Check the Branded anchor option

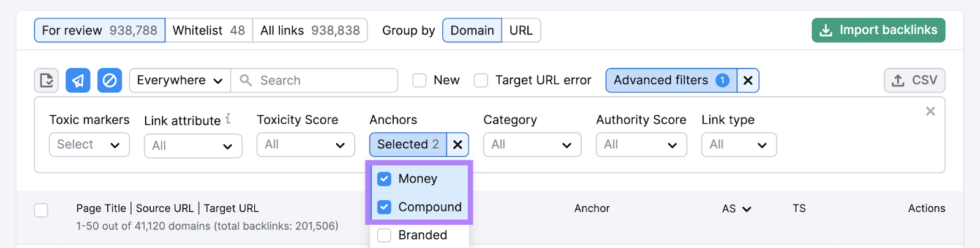pos(384,235)
